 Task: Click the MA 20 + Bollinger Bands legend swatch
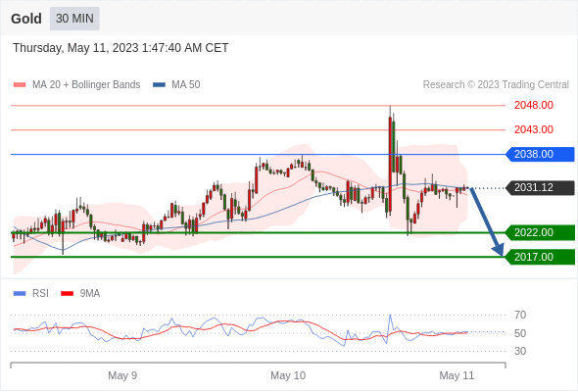click(x=20, y=85)
